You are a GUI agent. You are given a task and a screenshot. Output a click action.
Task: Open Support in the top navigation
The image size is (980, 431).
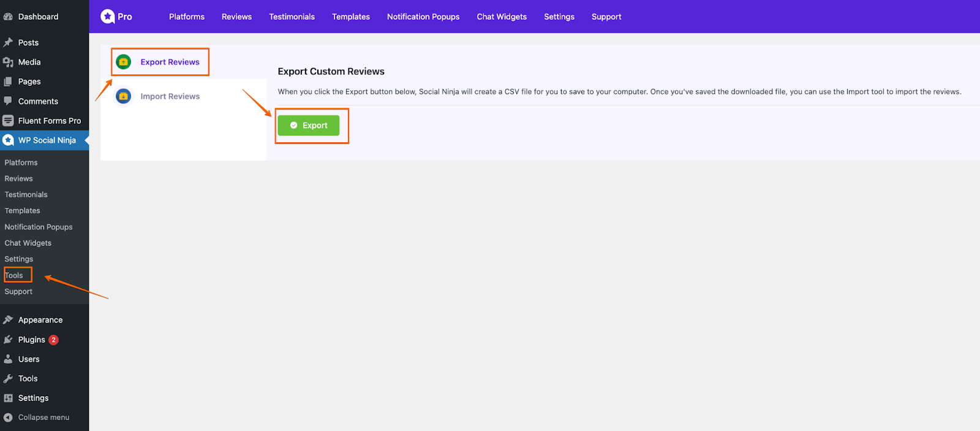(x=606, y=17)
